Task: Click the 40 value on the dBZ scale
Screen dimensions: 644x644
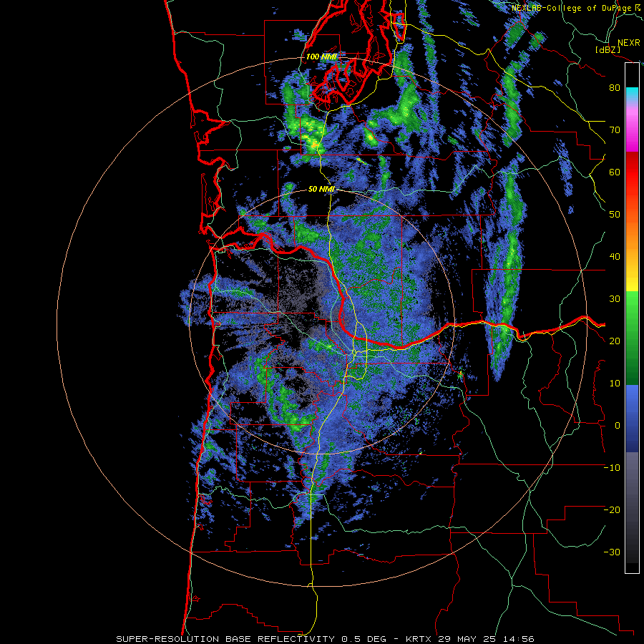Action: pyautogui.click(x=615, y=257)
